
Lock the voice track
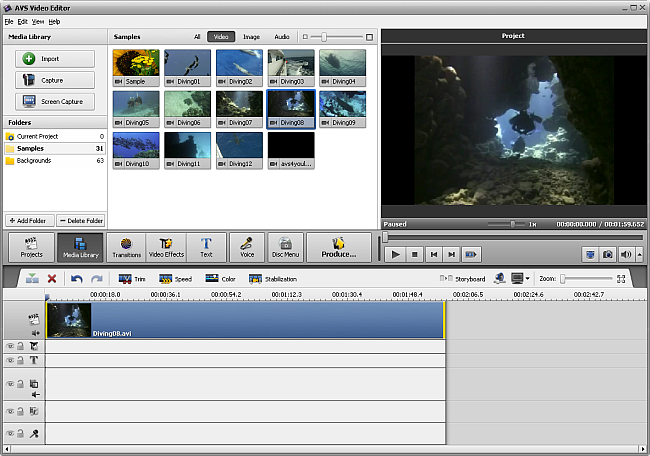(20, 433)
